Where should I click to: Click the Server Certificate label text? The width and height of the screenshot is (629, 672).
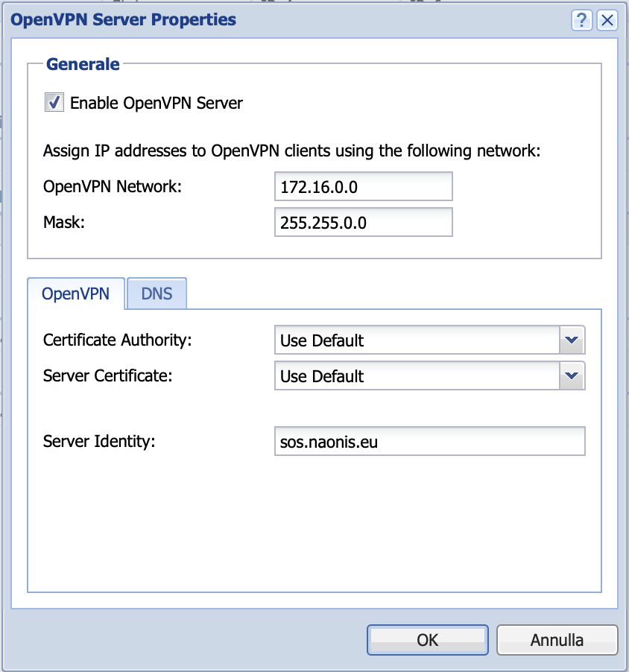[107, 375]
